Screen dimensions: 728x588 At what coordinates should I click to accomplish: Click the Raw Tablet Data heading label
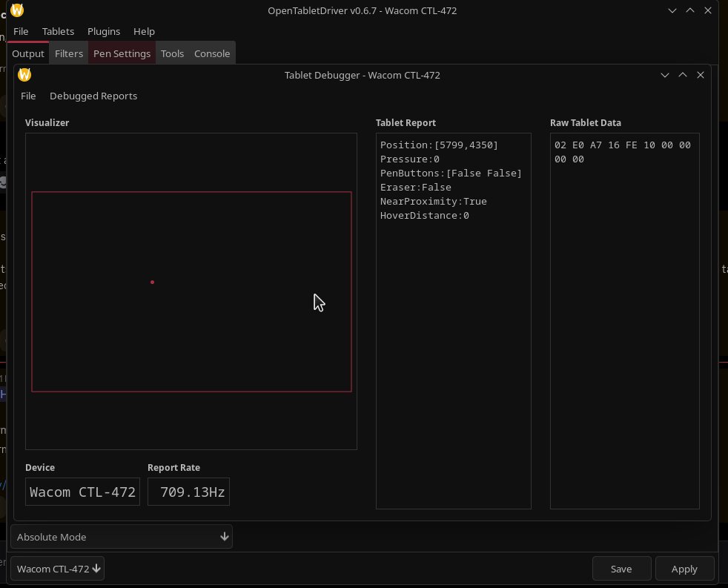click(x=586, y=122)
